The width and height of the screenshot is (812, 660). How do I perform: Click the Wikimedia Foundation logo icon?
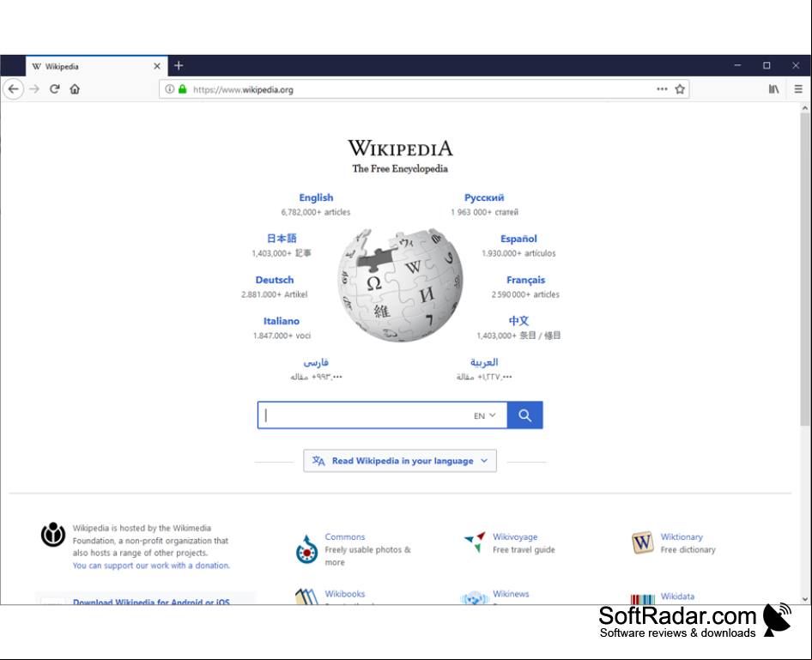[x=53, y=534]
